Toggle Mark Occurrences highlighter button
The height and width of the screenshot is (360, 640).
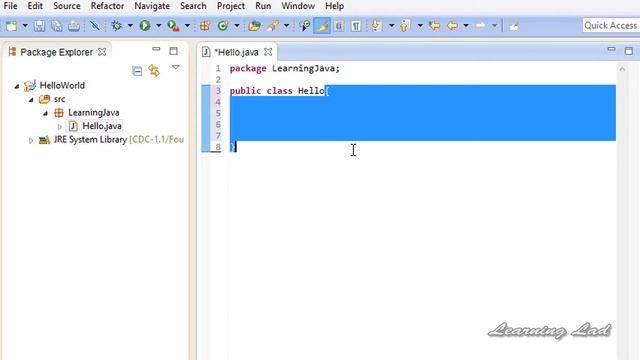point(322,26)
